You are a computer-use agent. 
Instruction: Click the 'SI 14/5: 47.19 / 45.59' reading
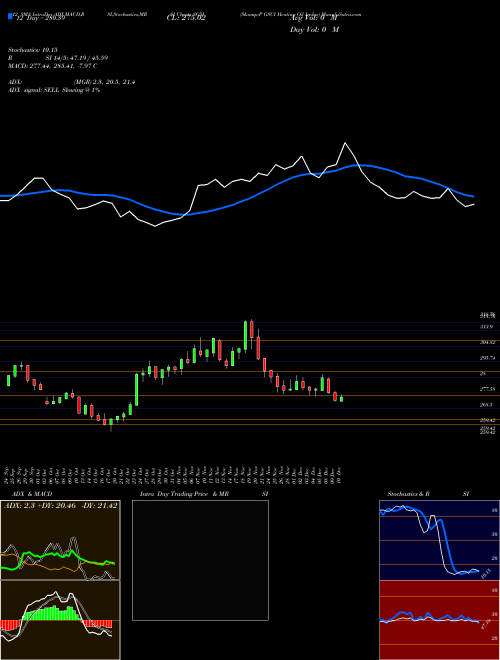(75, 58)
